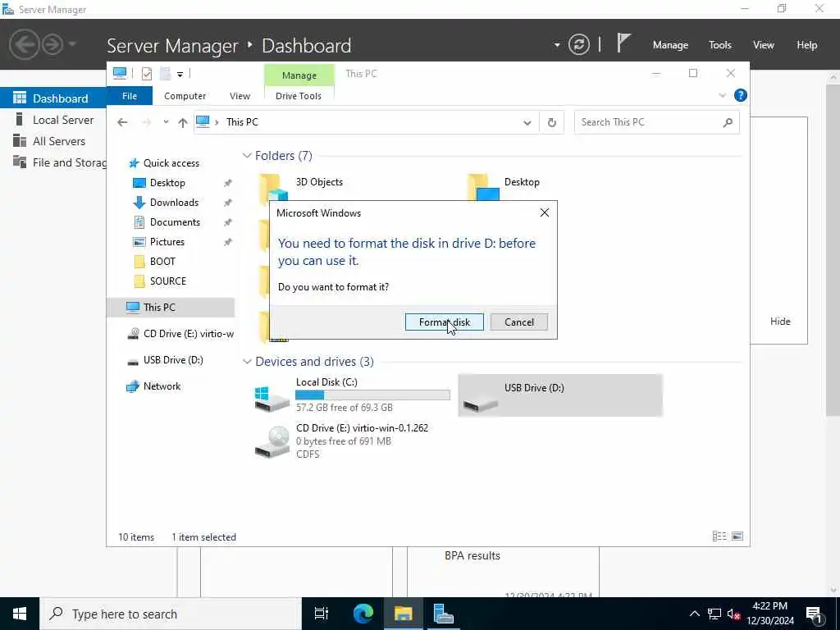Screen dimensions: 840x630
Task: Open the Computer ribbon tab
Action: point(185,96)
